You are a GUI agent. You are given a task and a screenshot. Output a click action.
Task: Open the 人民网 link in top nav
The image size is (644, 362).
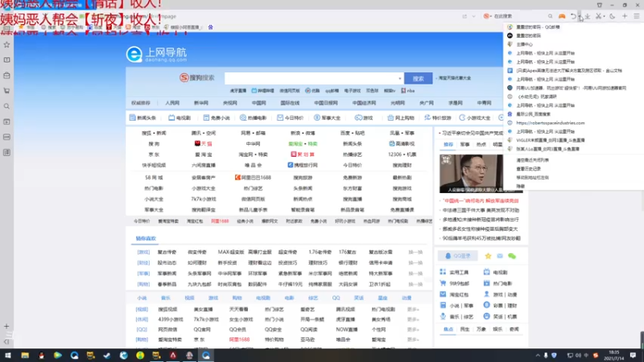click(172, 103)
